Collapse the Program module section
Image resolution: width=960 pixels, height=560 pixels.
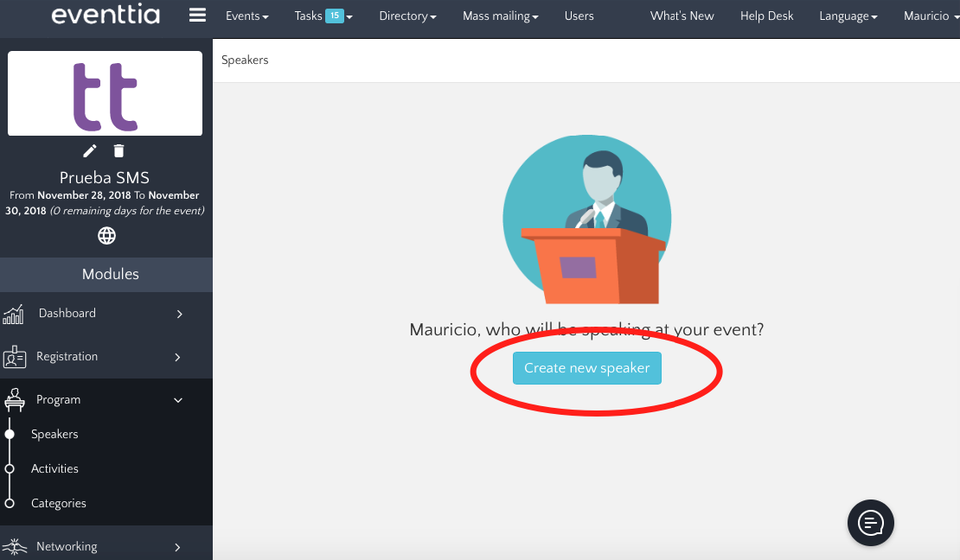point(179,400)
